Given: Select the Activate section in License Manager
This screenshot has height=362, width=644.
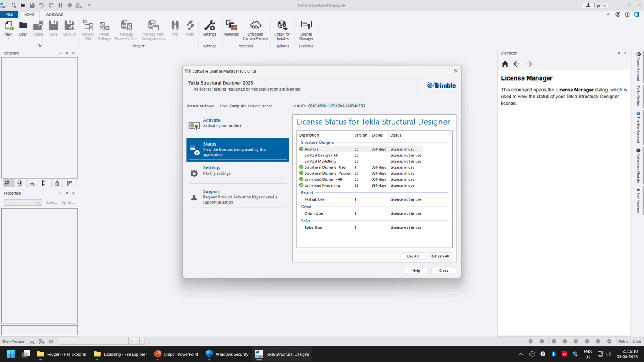Looking at the screenshot, I should 238,124.
